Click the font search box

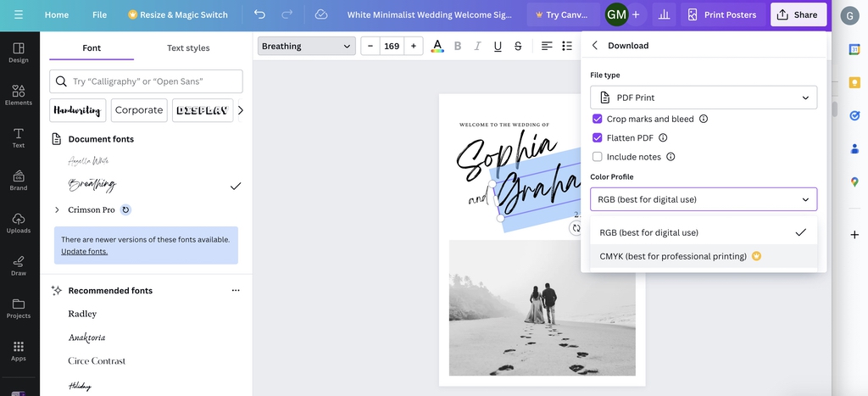(146, 81)
